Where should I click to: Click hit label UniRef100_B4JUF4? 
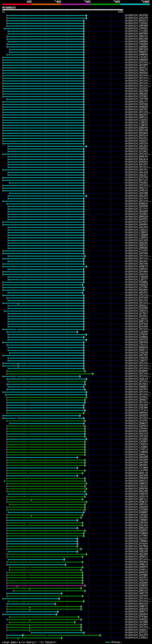(x=136, y=165)
